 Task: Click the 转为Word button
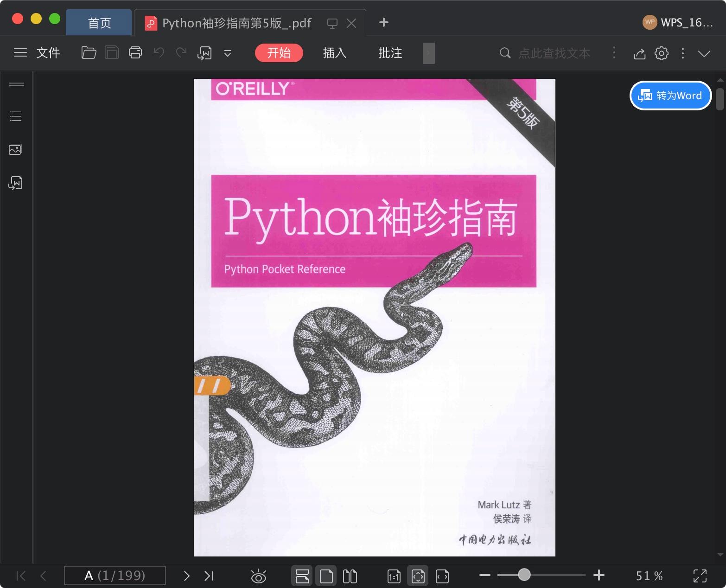[670, 96]
